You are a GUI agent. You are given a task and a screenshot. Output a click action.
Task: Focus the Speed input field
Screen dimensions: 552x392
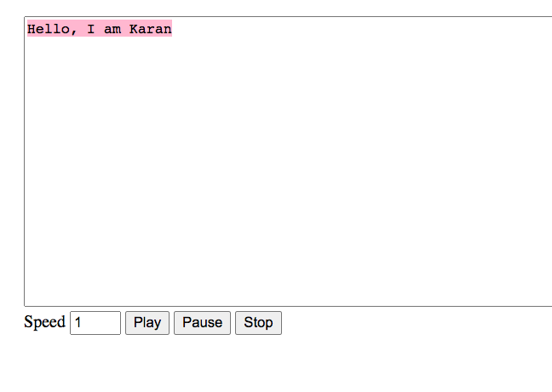pos(95,323)
